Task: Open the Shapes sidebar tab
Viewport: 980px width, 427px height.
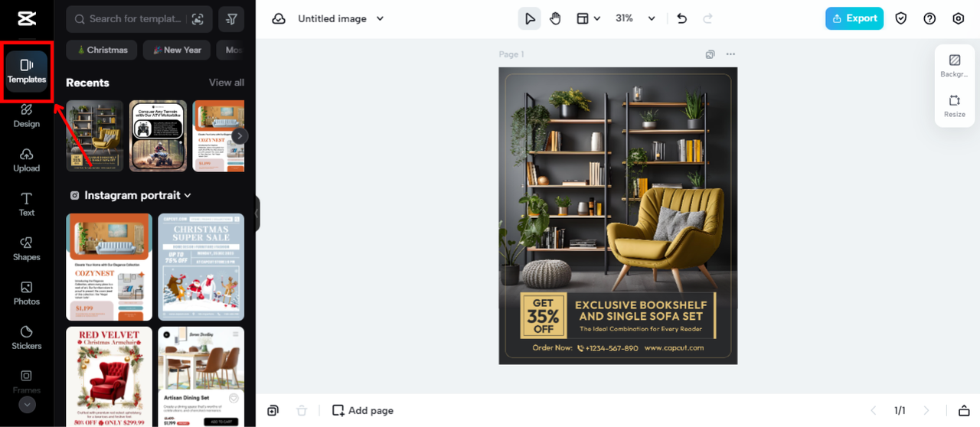Action: coord(27,249)
